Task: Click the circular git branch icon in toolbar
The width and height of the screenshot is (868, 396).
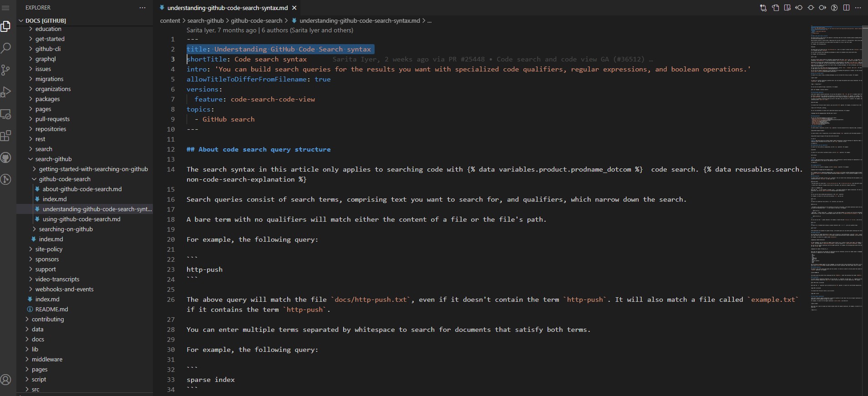Action: [x=834, y=8]
